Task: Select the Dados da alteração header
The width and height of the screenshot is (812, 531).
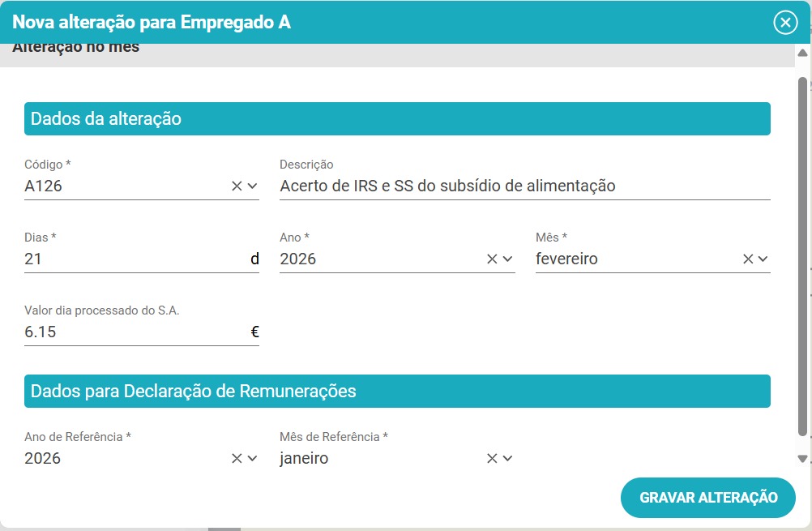Action: pos(397,119)
